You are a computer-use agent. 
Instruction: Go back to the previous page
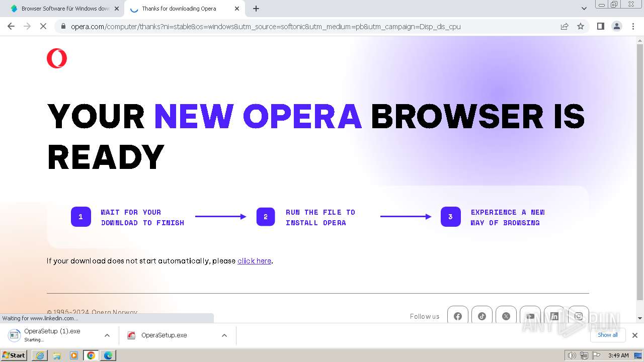[x=11, y=26]
